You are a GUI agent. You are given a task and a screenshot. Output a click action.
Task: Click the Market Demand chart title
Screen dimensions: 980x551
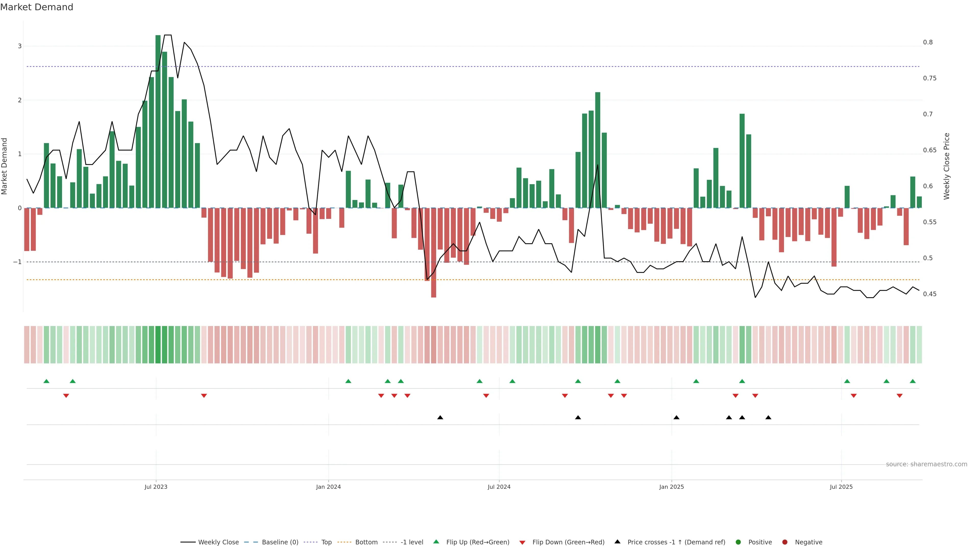click(36, 7)
